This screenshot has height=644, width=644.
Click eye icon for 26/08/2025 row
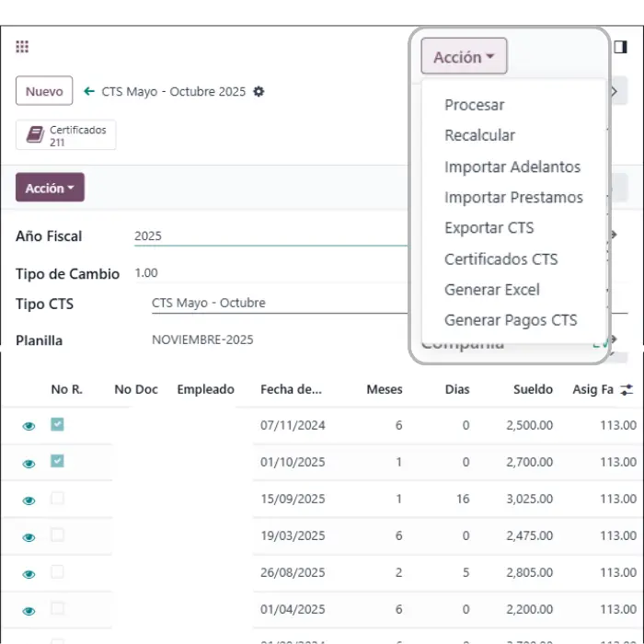[x=29, y=573]
